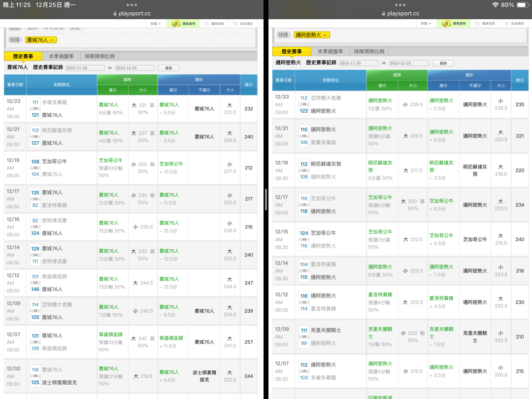Switch to the 本季過盤率 tab in the left window
The width and height of the screenshot is (532, 399).
point(61,56)
